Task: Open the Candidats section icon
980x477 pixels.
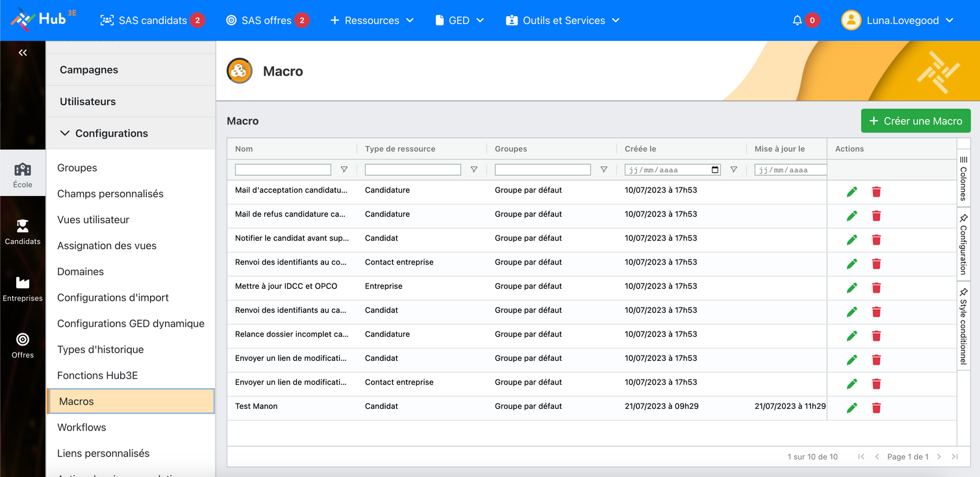Action: pyautogui.click(x=23, y=226)
